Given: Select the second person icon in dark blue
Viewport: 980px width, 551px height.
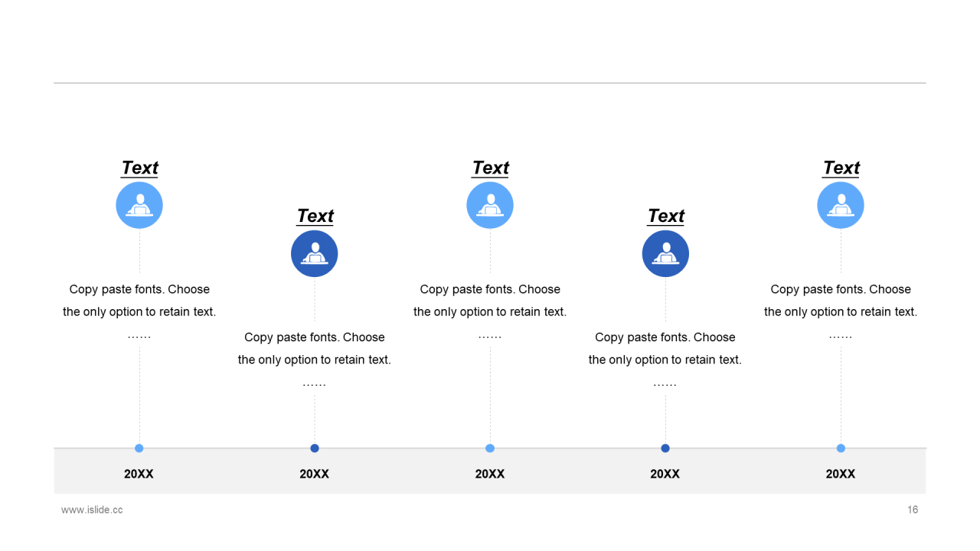Looking at the screenshot, I should 315,253.
